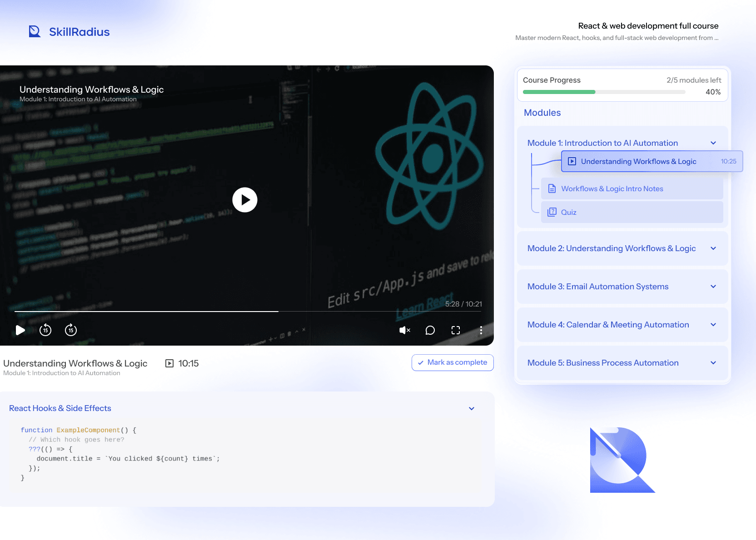Click the 5:28 / 10:21 time display
Screen dimensions: 756x540
[463, 304]
